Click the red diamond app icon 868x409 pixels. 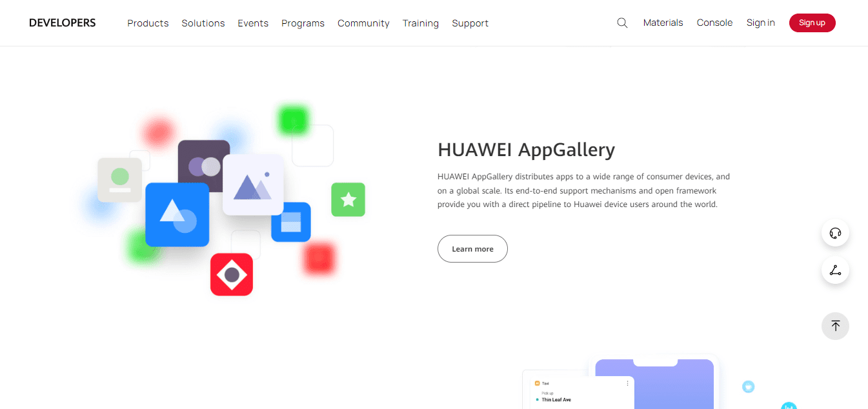click(x=232, y=275)
